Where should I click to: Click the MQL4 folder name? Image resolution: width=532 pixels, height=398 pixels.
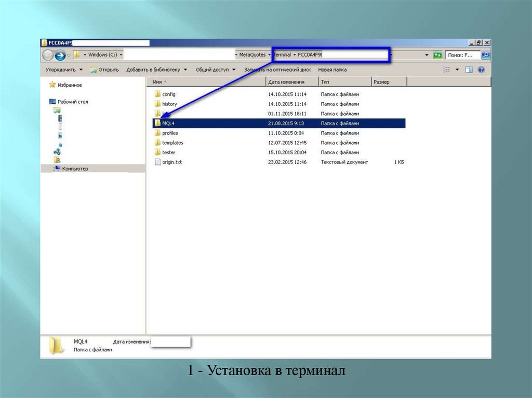click(x=168, y=123)
